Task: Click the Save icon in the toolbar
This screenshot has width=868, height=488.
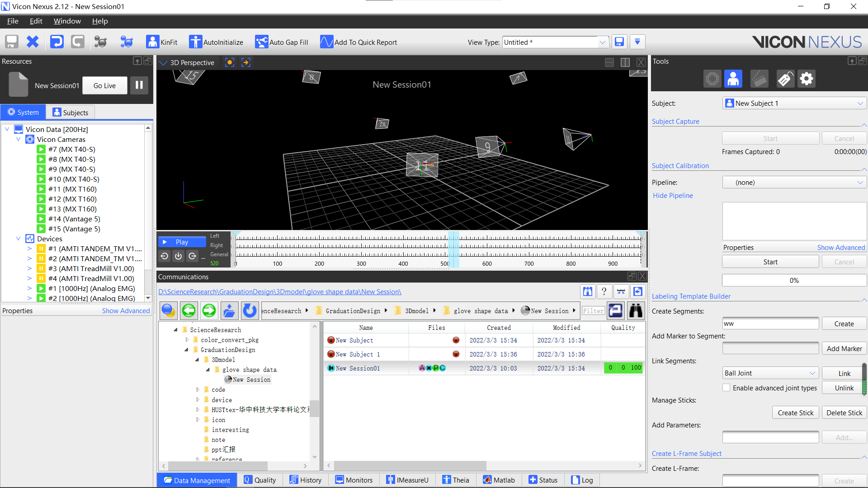Action: point(12,42)
